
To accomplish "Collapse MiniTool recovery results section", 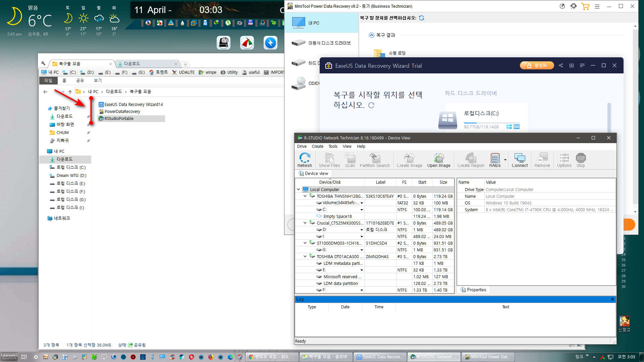I will (371, 35).
